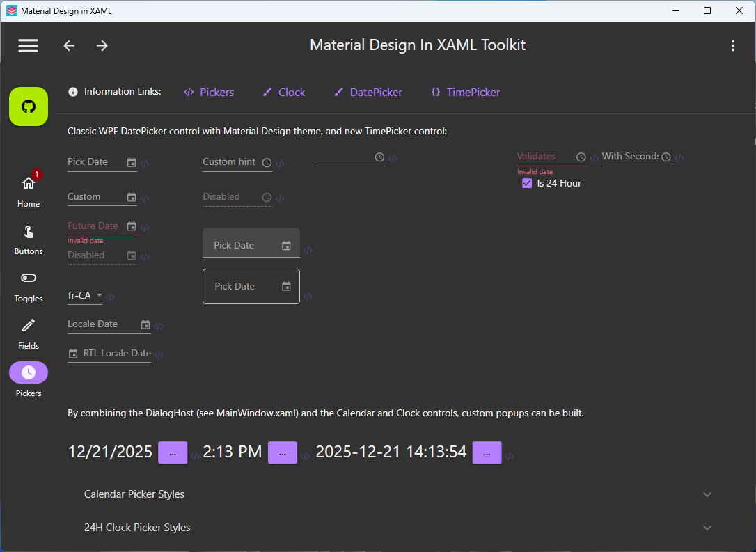Viewport: 756px width, 552px height.
Task: Open calendar in outlined Pick Date field
Action: (x=286, y=286)
